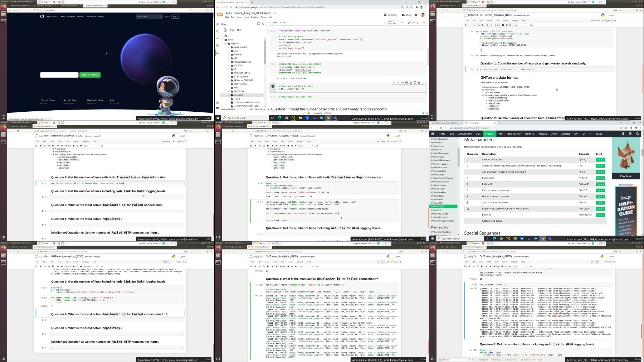Open Colab RAM/Disk connection dropdown arrow
Screen dimensions: 644x362
(x=402, y=23)
